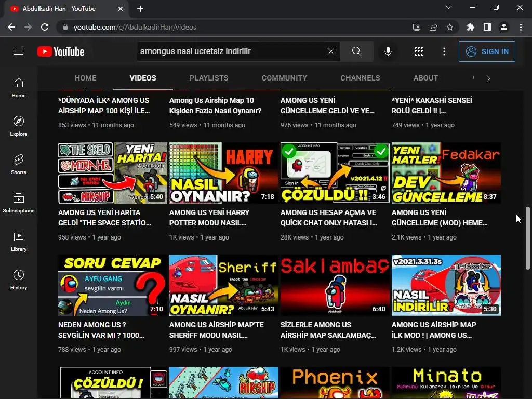The image size is (532, 399).
Task: Toggle the browser side panel icon
Action: click(487, 27)
